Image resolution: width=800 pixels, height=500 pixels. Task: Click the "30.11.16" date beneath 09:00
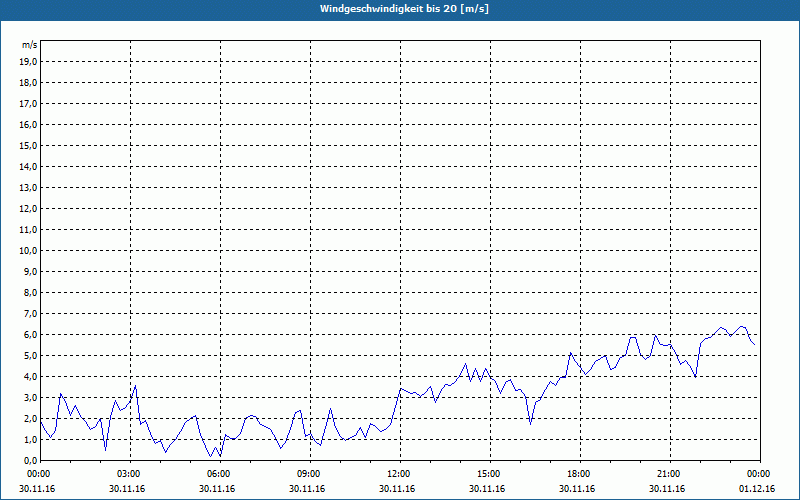pyautogui.click(x=307, y=489)
